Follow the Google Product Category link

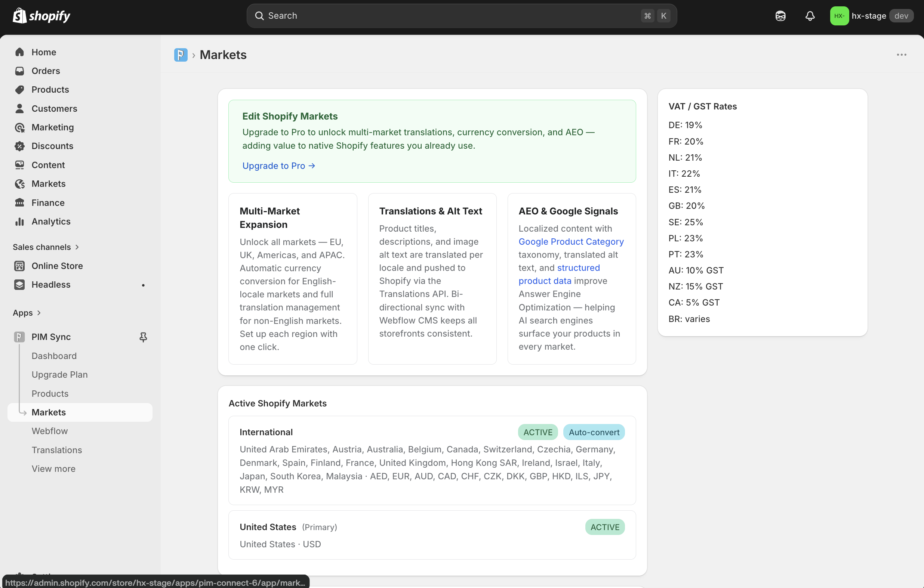tap(571, 242)
